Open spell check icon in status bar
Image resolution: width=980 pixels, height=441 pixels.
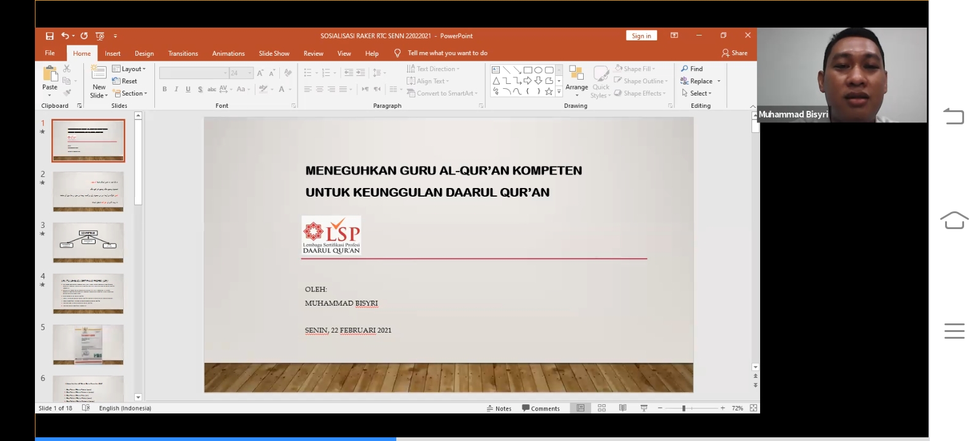[x=86, y=408]
